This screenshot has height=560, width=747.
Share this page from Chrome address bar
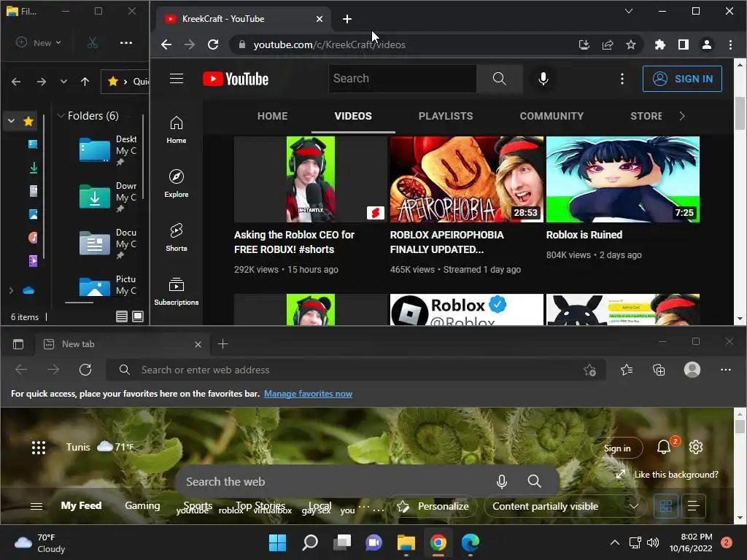[608, 44]
